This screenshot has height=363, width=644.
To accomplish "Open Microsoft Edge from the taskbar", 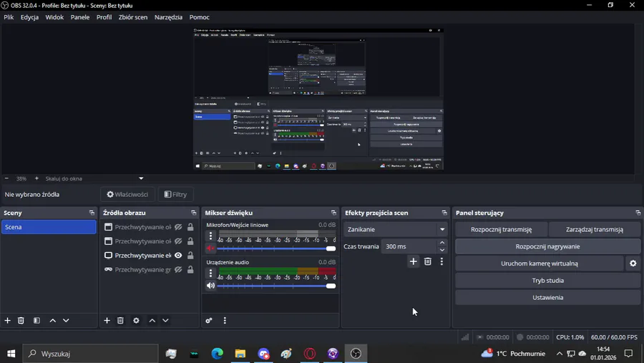I will tap(218, 354).
